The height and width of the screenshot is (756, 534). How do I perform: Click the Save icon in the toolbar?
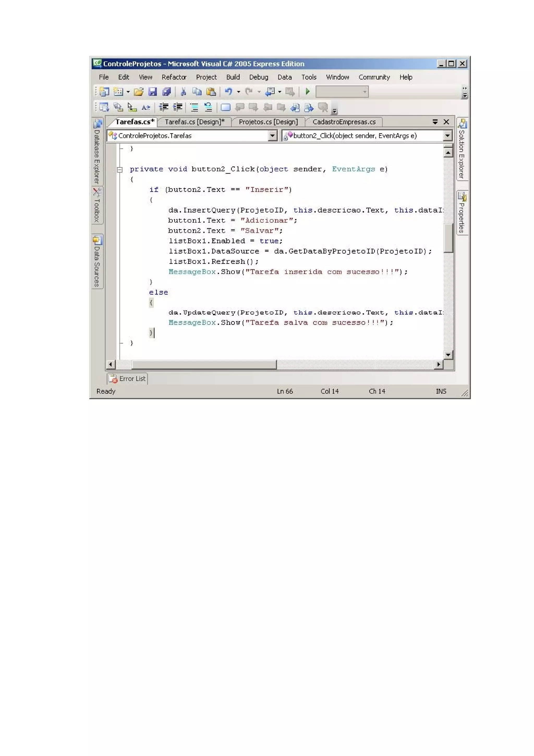[x=152, y=92]
